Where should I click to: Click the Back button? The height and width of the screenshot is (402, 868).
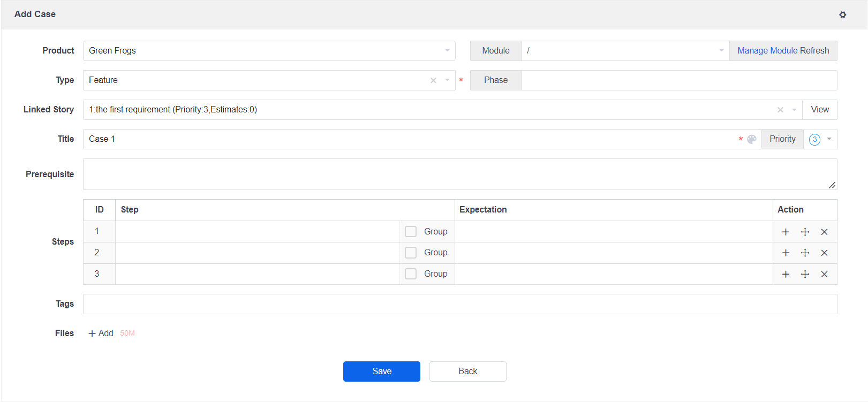click(467, 371)
